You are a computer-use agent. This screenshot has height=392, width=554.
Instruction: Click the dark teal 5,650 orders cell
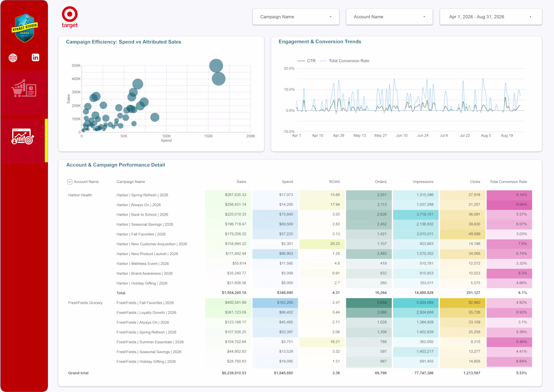[369, 303]
